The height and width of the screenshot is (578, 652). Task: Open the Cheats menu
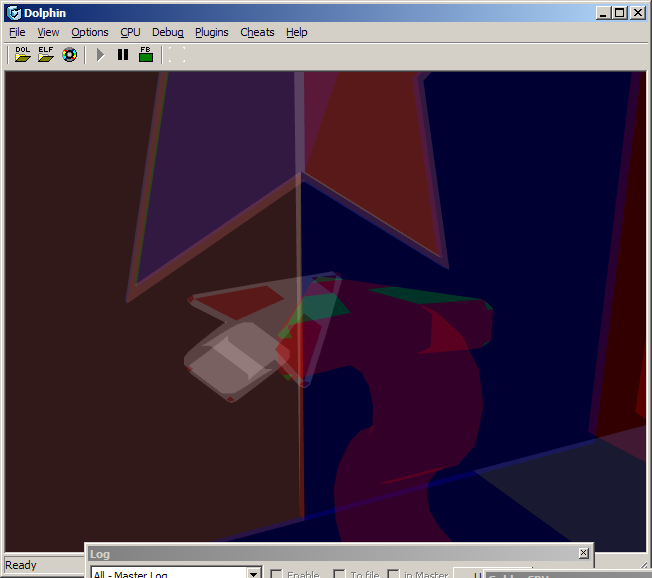point(257,32)
